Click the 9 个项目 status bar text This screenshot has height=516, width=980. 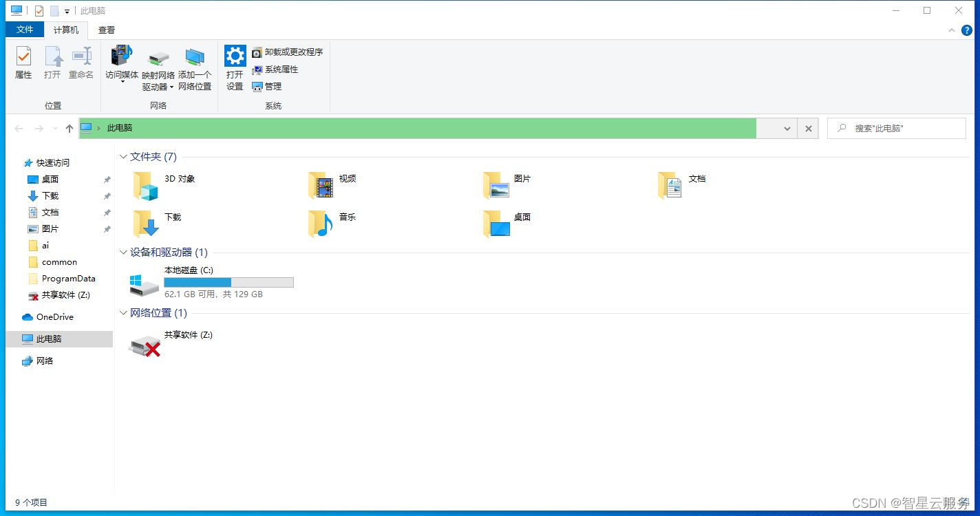[31, 503]
